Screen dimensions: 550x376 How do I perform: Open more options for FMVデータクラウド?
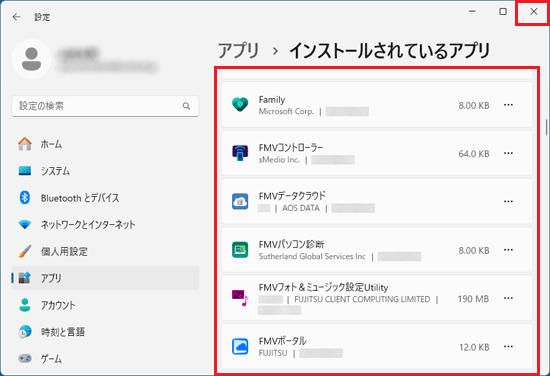click(x=508, y=201)
